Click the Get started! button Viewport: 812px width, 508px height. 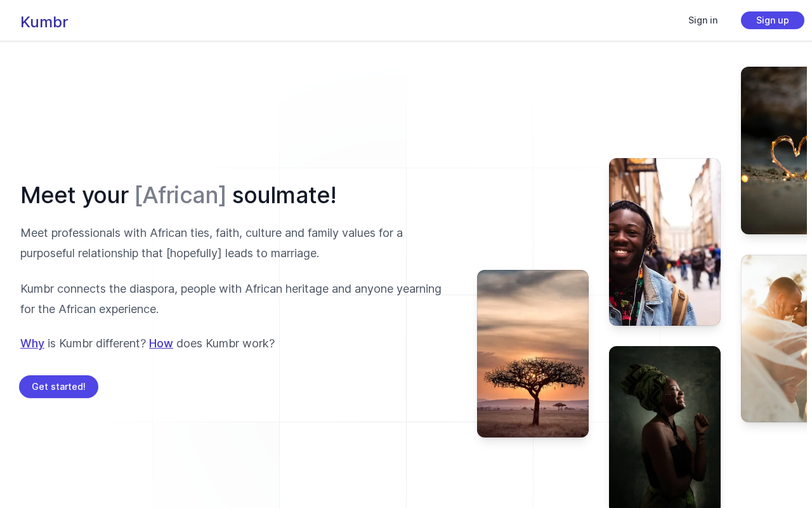58,387
